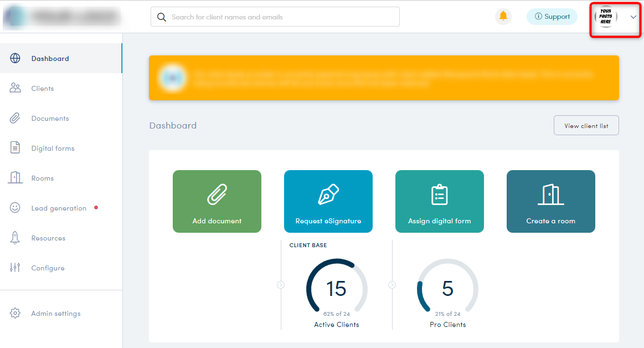Go to the Dashboard menu item
Screen dimensions: 644x348
tap(50, 59)
